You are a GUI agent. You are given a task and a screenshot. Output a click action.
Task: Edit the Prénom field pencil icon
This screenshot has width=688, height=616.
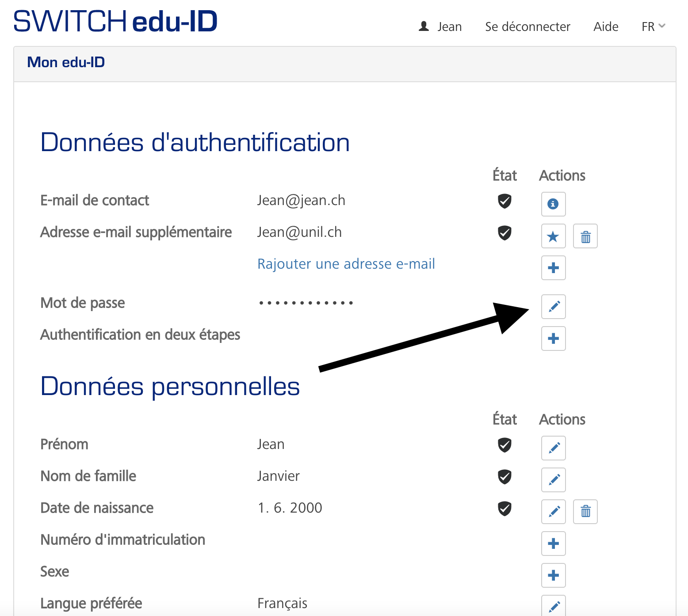coord(553,448)
